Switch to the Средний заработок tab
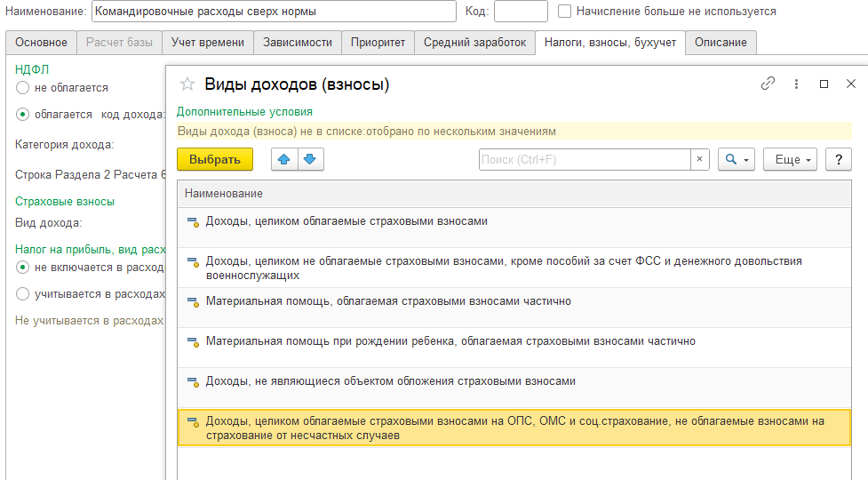 pyautogui.click(x=474, y=43)
